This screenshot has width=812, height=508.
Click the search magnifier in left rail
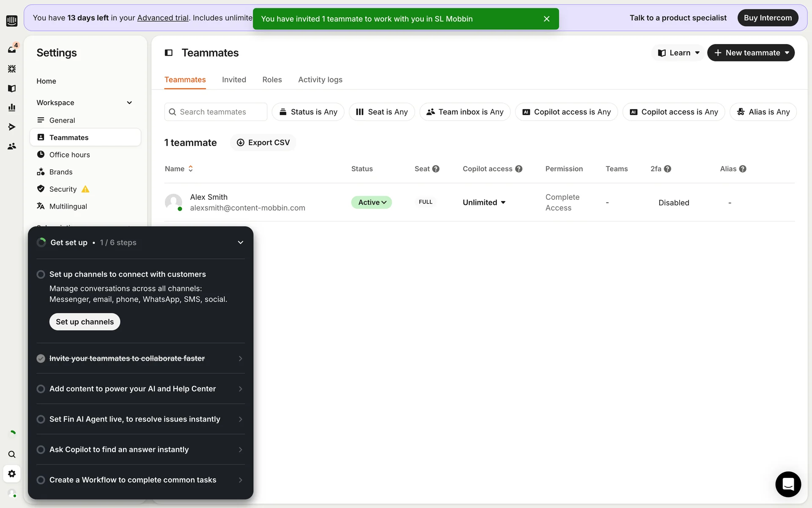click(x=12, y=454)
